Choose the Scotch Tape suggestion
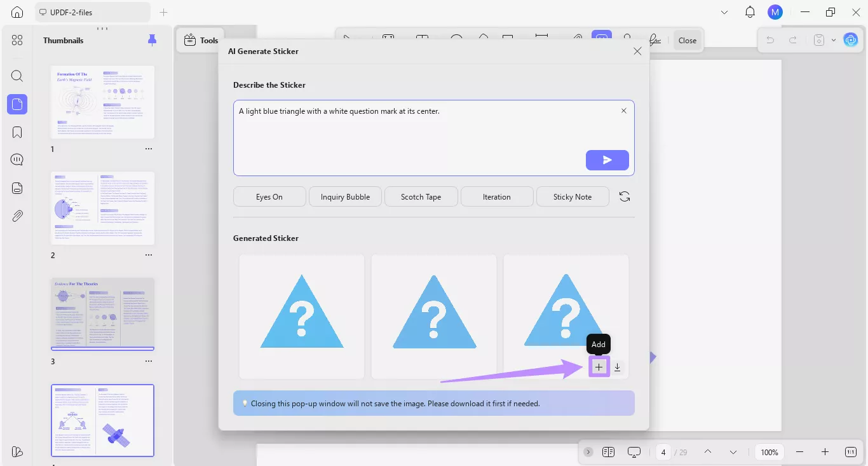Screen dimensions: 868x466 [421, 197]
